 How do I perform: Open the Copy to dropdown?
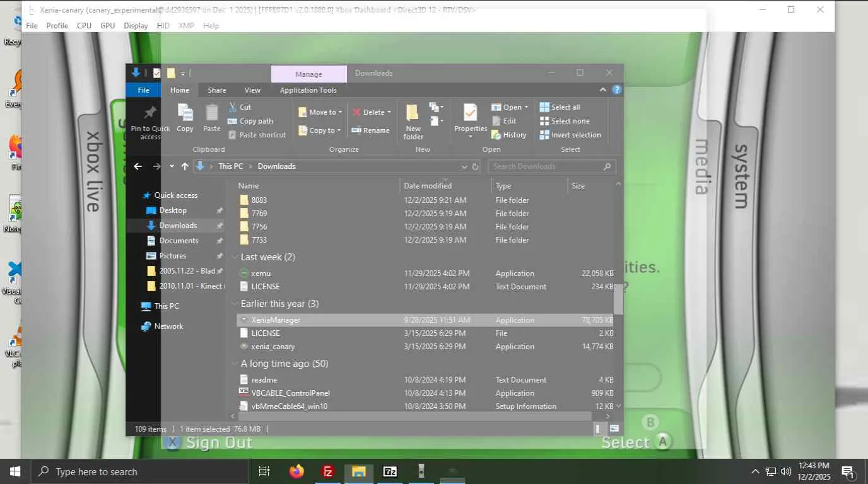click(320, 130)
